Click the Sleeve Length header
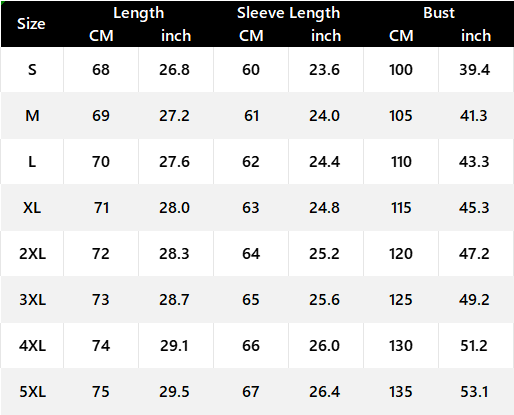The width and height of the screenshot is (514, 415). pos(288,14)
